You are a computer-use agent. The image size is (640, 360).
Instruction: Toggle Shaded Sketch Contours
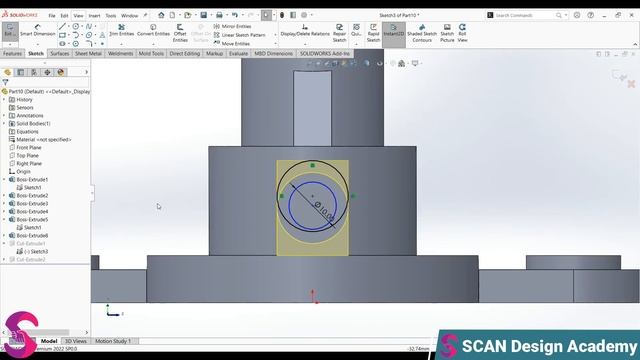coord(422,33)
